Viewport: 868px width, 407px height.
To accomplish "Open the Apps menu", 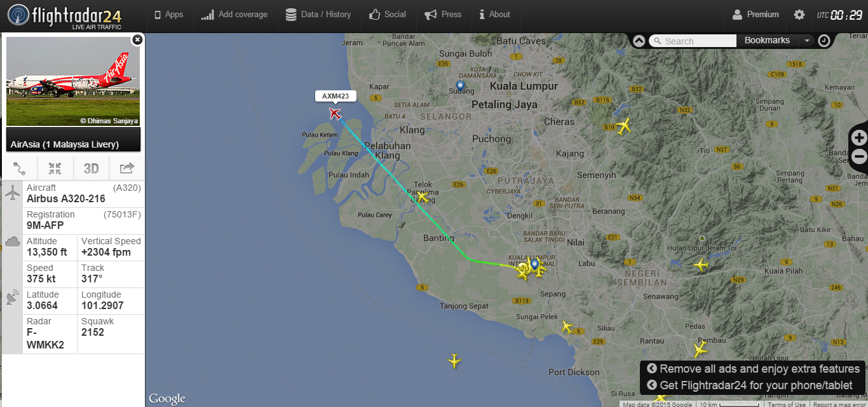I will pos(168,15).
